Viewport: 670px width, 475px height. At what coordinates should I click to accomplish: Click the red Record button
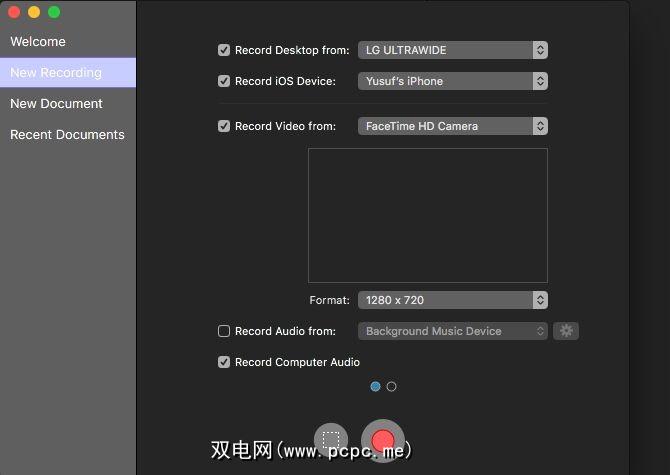[382, 440]
